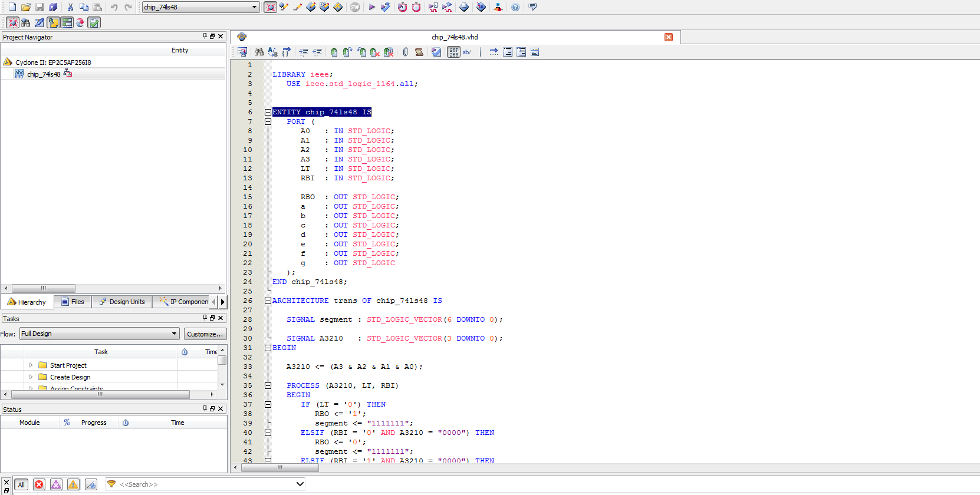This screenshot has width=980, height=495.
Task: Click the Insert Template scroll icon
Action: [419, 52]
